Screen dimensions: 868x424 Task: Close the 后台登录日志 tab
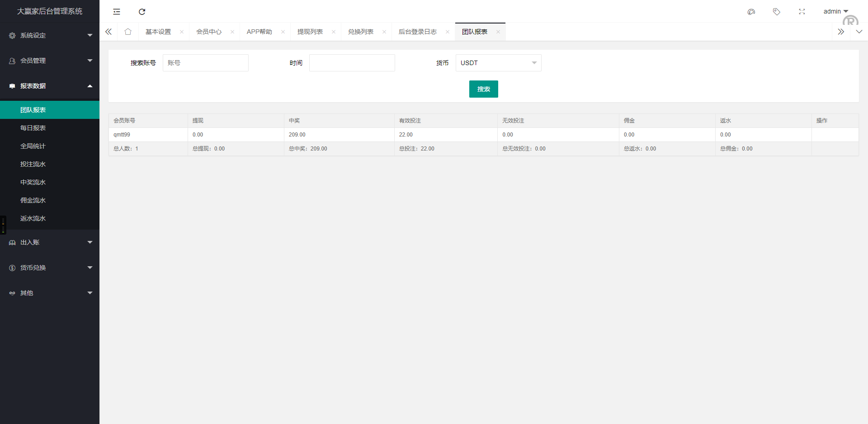pyautogui.click(x=448, y=32)
